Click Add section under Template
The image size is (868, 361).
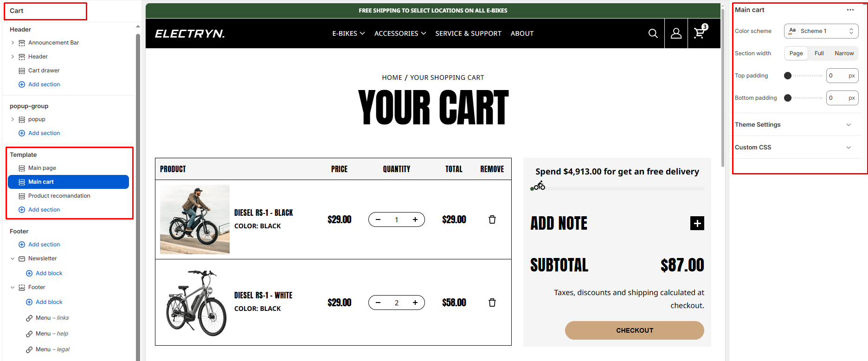[44, 210]
